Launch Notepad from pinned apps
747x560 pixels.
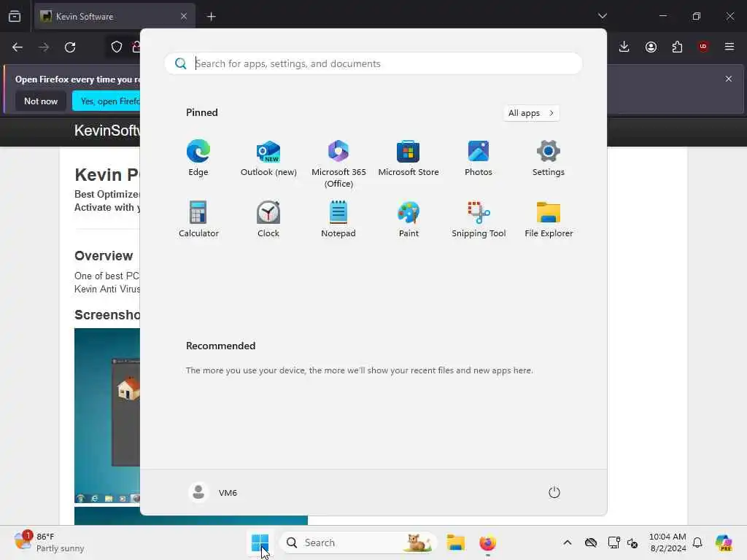click(x=338, y=219)
